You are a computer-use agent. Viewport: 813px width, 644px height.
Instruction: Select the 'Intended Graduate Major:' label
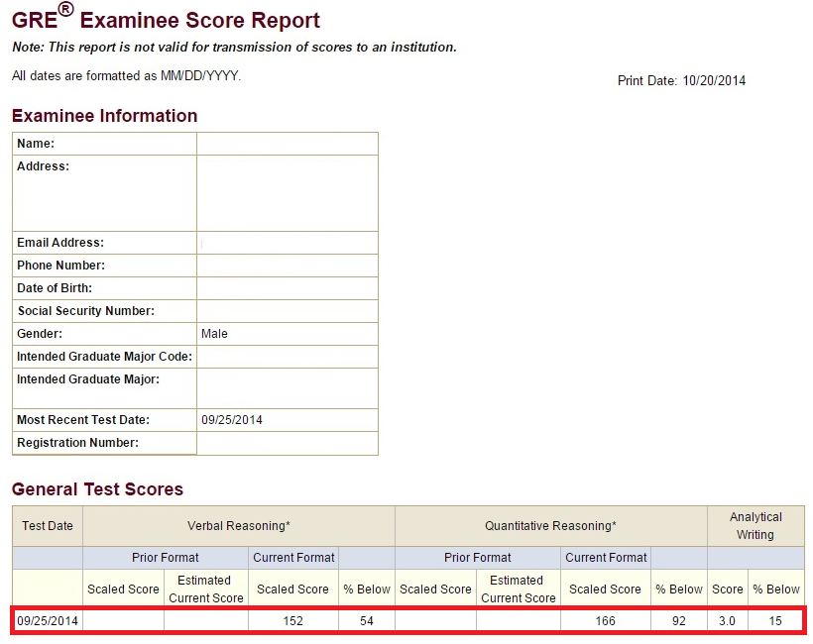[x=88, y=379]
